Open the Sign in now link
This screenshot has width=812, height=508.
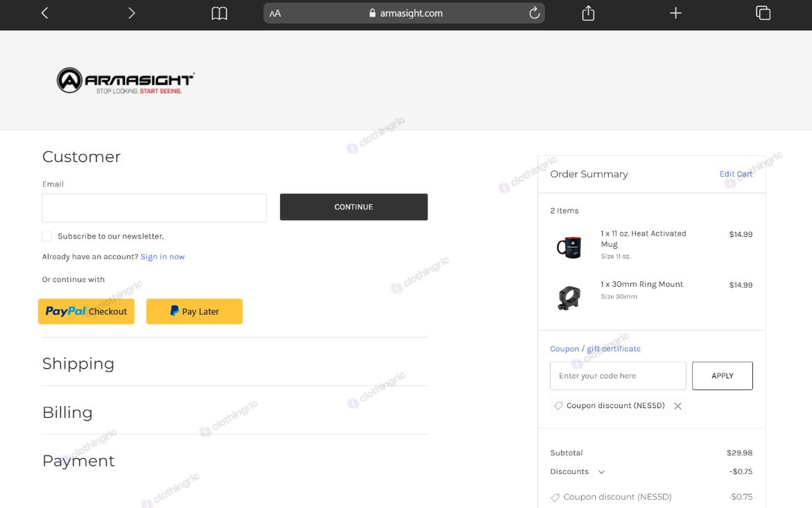[x=162, y=256]
